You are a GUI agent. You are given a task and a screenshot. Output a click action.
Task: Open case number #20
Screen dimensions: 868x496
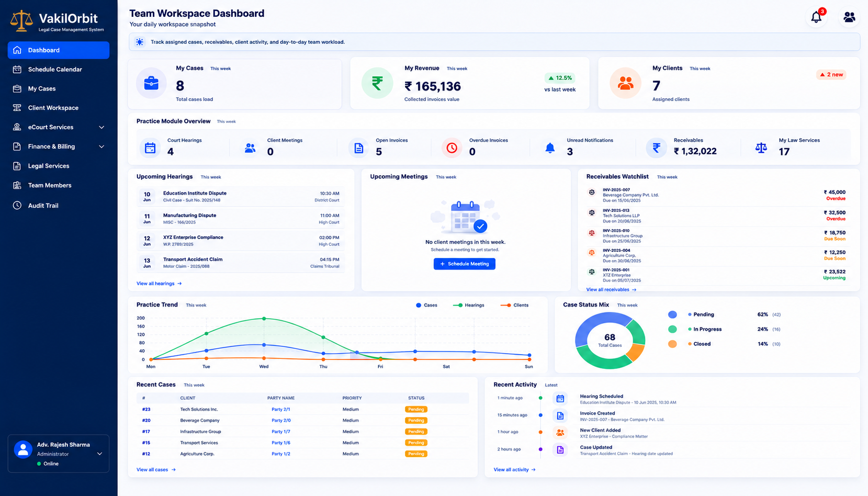click(x=146, y=421)
